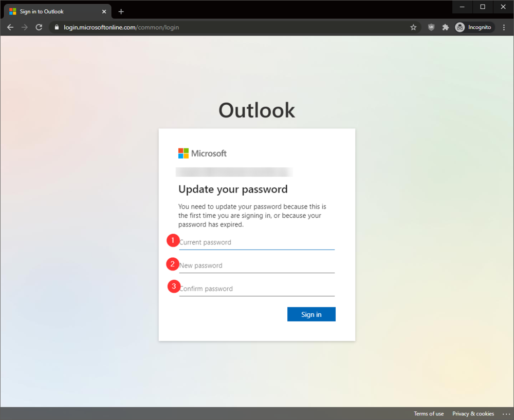Select the Sign in to Outlook tab
The width and height of the screenshot is (514, 420).
click(x=58, y=11)
